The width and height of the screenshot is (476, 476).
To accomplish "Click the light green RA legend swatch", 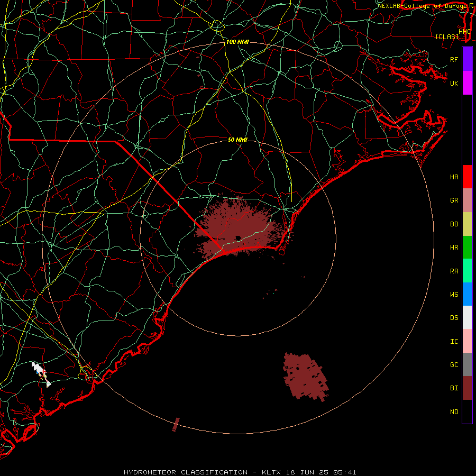I will tap(467, 271).
